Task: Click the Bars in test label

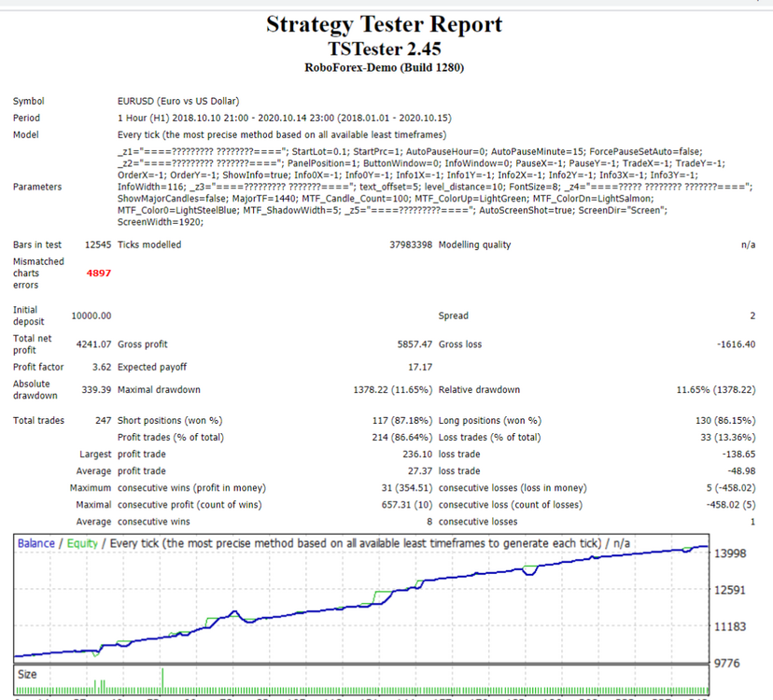Action: [37, 245]
